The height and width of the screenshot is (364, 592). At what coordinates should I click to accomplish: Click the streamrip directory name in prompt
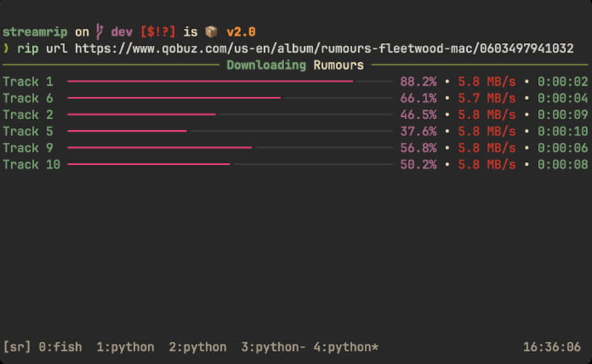[x=35, y=32]
